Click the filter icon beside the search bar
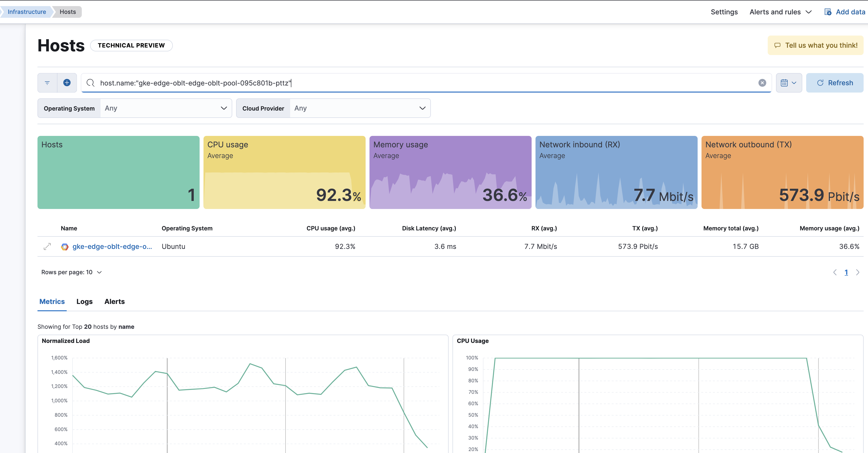The width and height of the screenshot is (868, 453). [47, 83]
